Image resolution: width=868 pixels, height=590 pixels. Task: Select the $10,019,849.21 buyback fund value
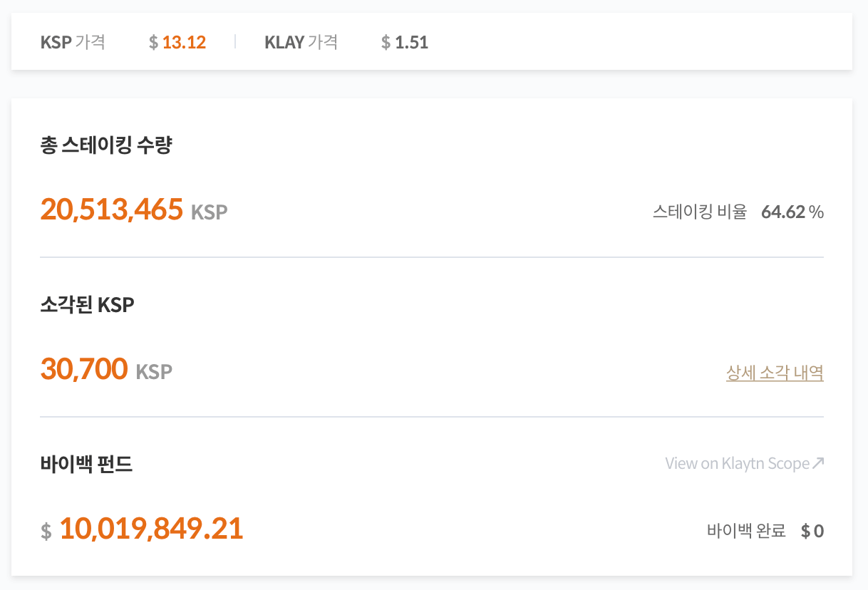tap(141, 528)
